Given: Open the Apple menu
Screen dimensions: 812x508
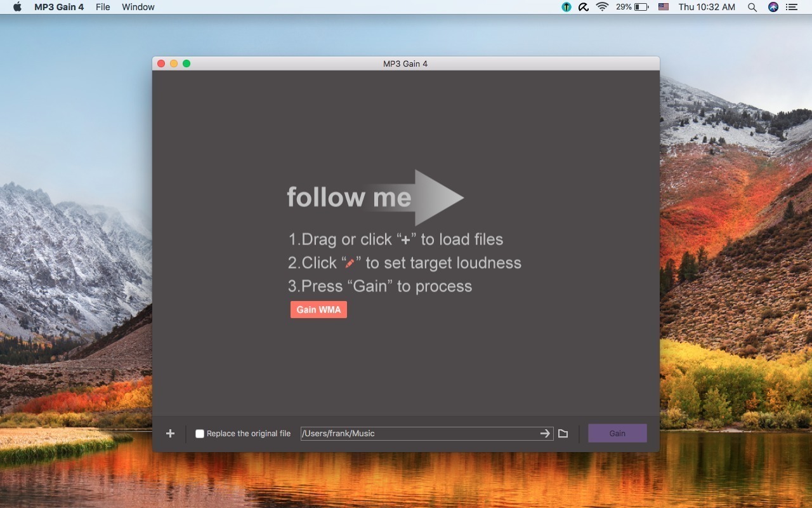Looking at the screenshot, I should pyautogui.click(x=17, y=7).
